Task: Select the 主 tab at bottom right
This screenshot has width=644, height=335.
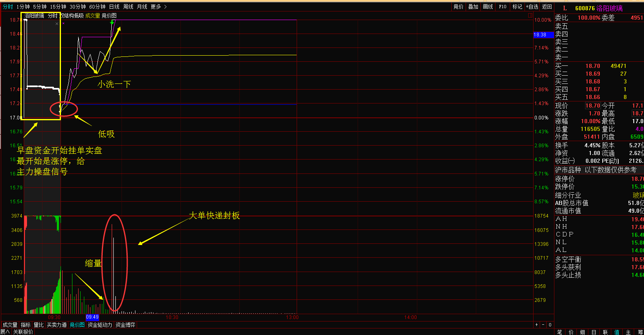Action: (628, 332)
